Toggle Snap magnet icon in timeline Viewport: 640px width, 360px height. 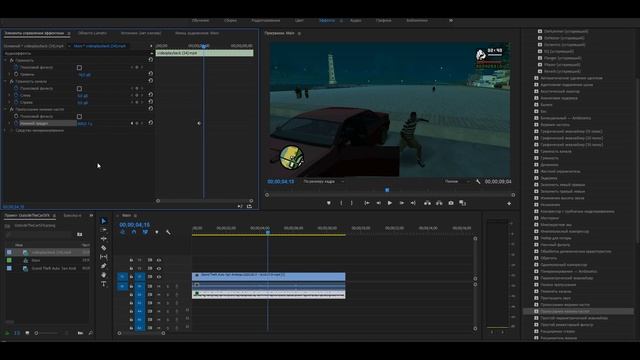pos(134,232)
